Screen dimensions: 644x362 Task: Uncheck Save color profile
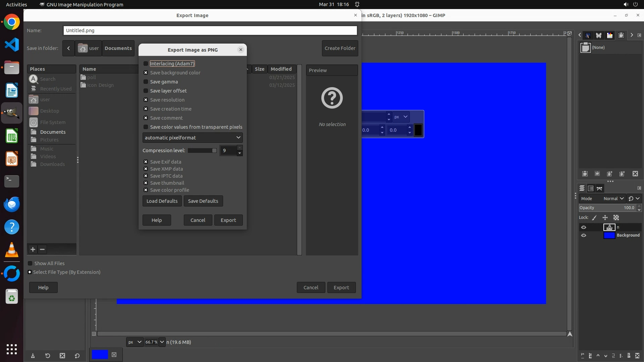coord(146,190)
